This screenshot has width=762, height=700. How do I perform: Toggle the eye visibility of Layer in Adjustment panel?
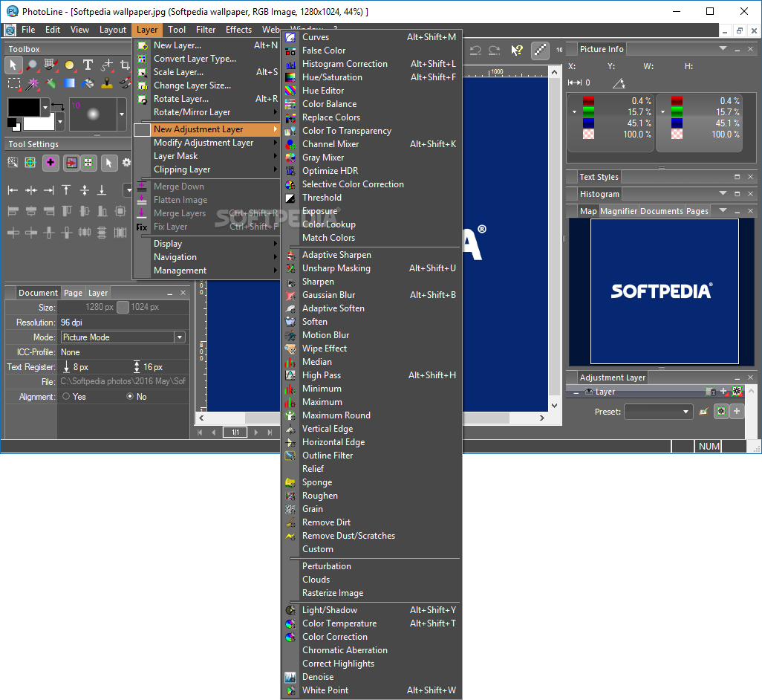pyautogui.click(x=588, y=392)
